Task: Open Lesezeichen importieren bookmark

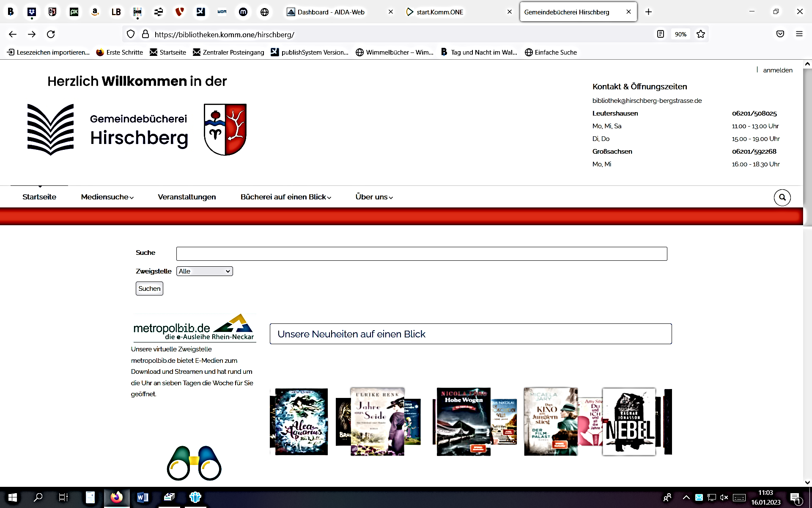Action: click(48, 52)
